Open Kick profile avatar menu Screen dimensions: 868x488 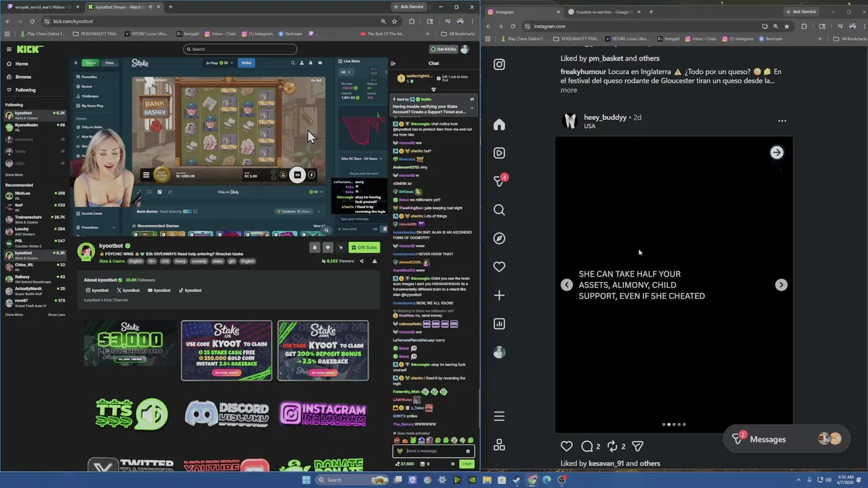click(x=465, y=49)
